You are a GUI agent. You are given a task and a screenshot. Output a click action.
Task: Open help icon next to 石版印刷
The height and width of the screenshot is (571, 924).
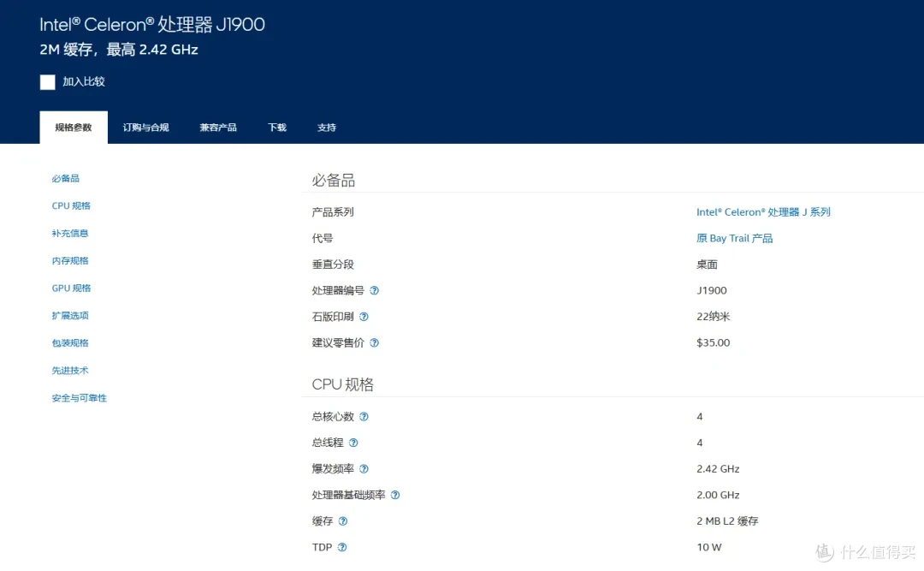pos(364,317)
